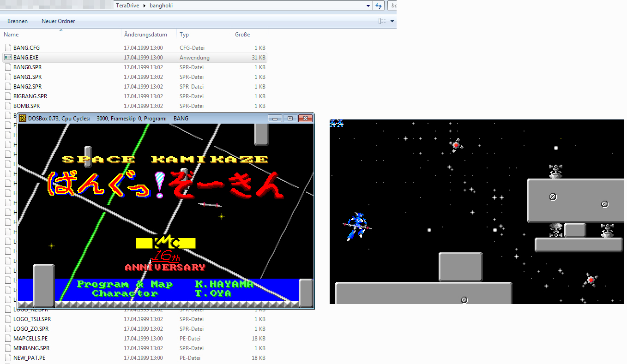The image size is (627, 364).
Task: Sort files by the Name column header
Action: tap(12, 35)
